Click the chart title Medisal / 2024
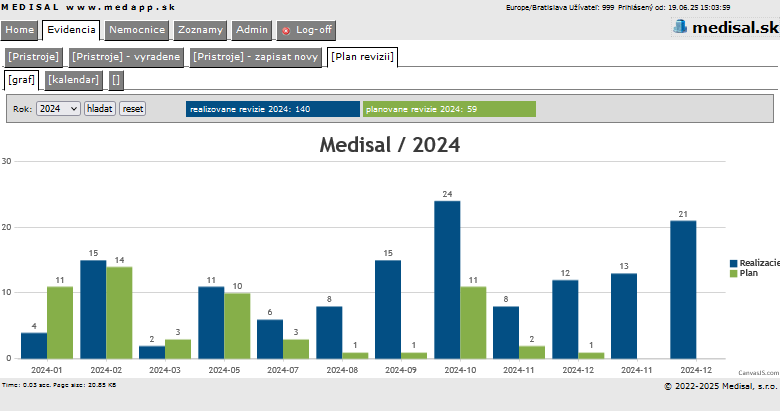The width and height of the screenshot is (780, 411). (x=390, y=145)
